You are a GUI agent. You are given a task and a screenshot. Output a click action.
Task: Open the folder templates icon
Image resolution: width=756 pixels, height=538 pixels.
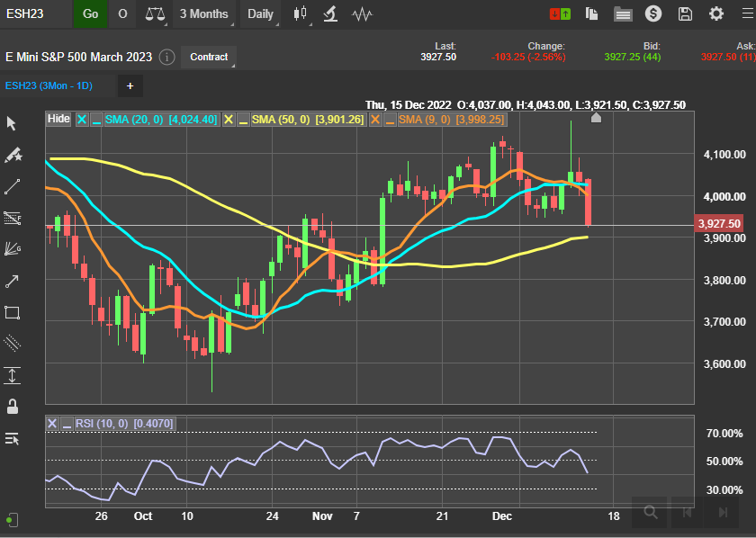[623, 14]
